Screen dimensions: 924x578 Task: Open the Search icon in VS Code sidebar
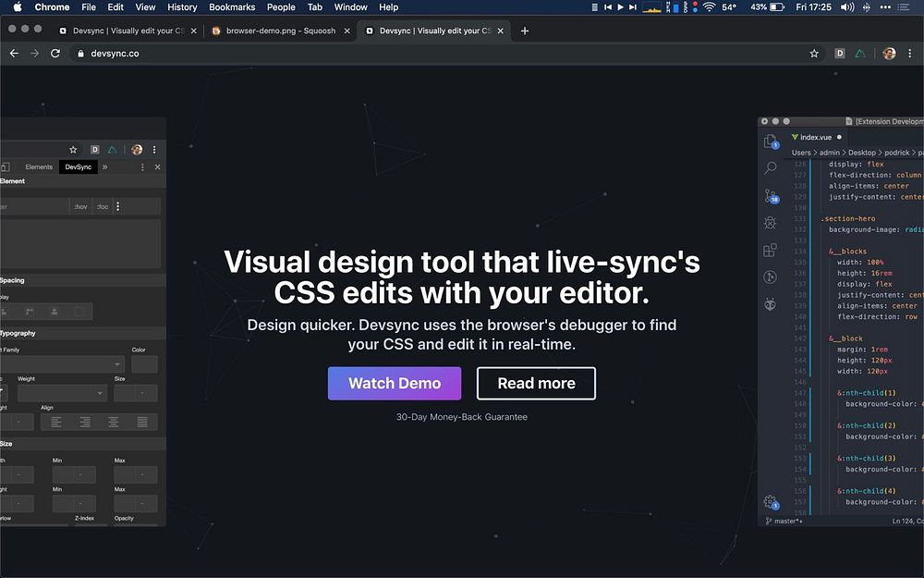coord(771,168)
